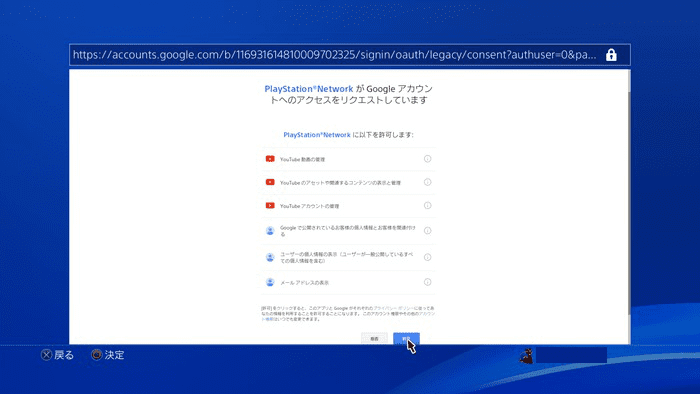Screen dimensions: 700x394
Task: Click the 決定 label in the bottom bar
Action: (x=114, y=355)
